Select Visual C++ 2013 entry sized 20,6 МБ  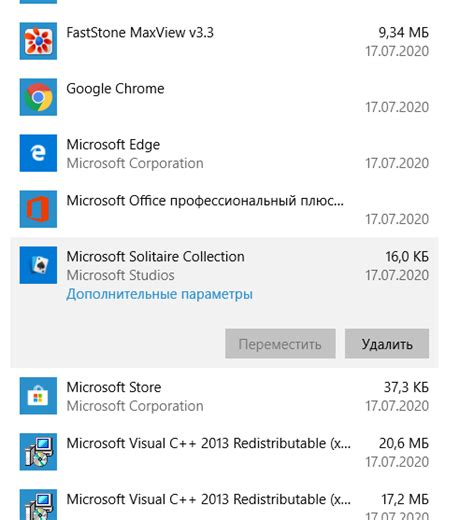[x=224, y=452]
